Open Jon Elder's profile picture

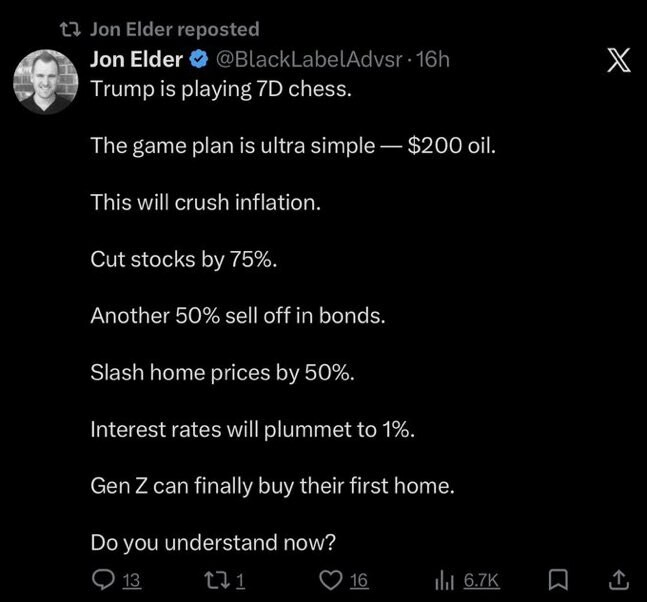(x=46, y=82)
